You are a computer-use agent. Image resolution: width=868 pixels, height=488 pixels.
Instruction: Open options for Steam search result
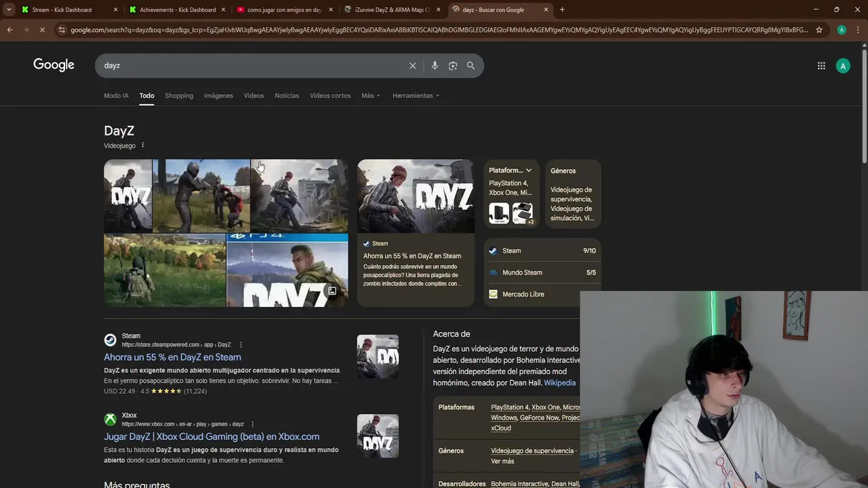click(x=241, y=345)
